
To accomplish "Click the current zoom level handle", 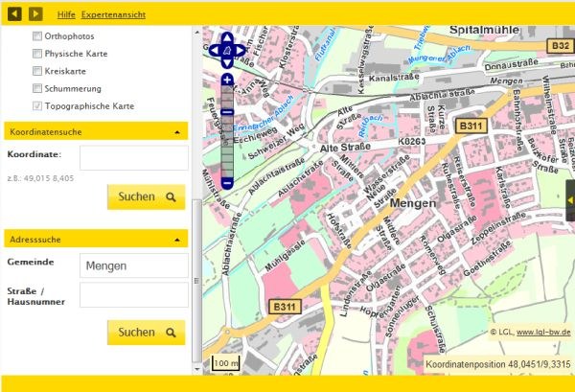I will [227, 112].
